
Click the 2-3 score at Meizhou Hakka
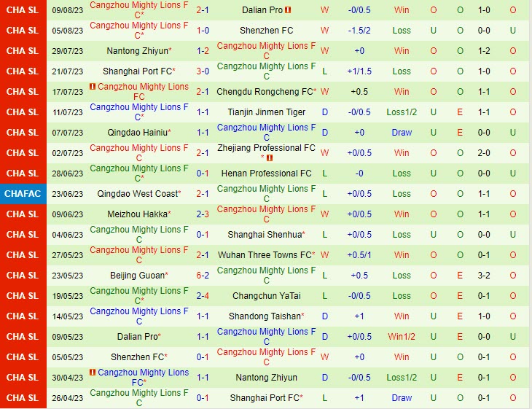pyautogui.click(x=203, y=214)
